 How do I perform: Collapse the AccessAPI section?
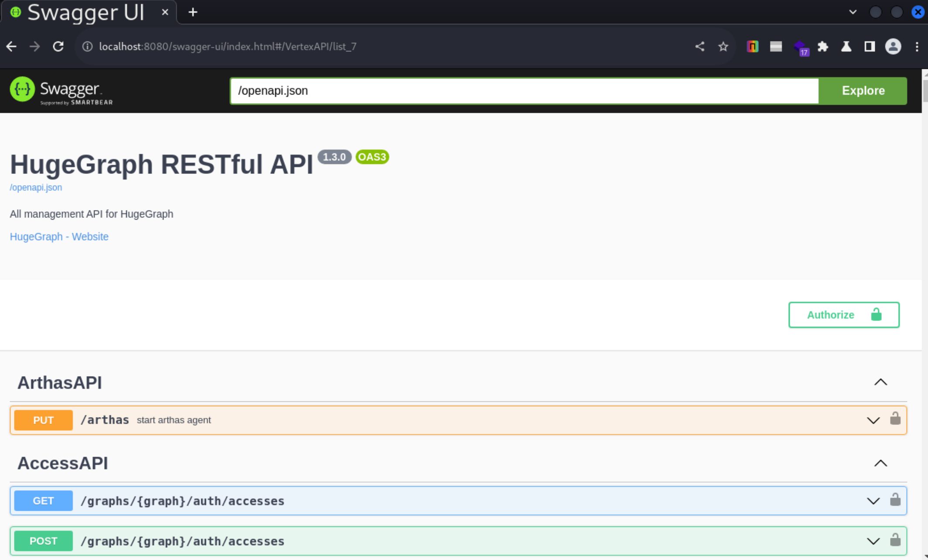point(880,463)
